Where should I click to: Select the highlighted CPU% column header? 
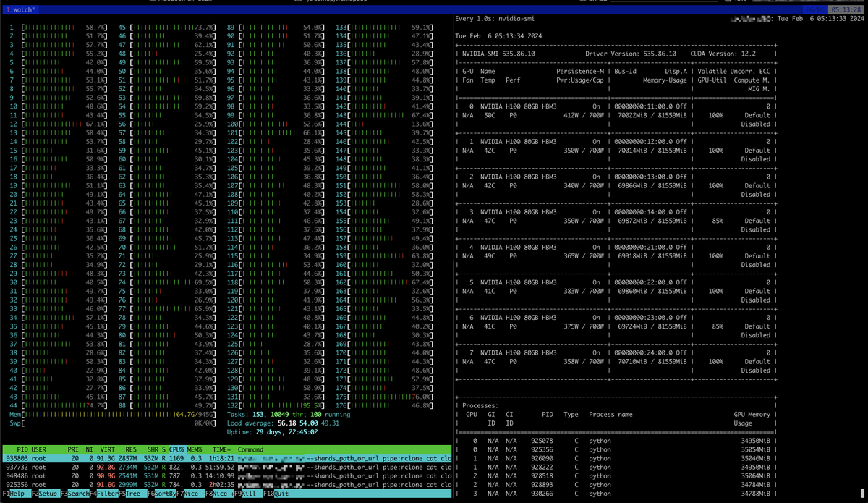pos(177,449)
